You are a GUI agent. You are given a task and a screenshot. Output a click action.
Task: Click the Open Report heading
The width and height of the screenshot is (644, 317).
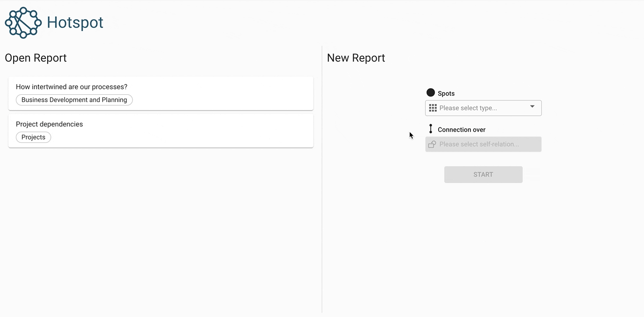pos(36,58)
